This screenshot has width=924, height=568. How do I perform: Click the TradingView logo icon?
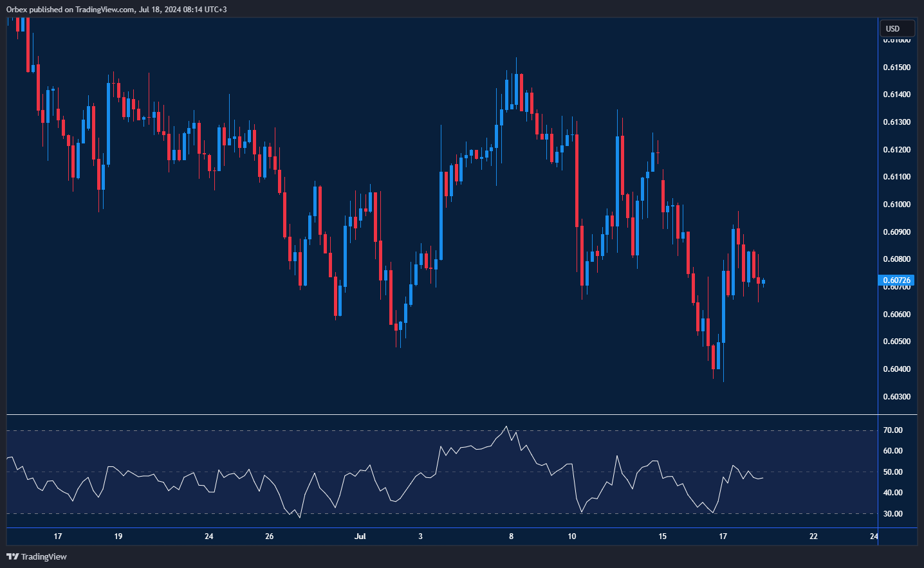pos(12,556)
